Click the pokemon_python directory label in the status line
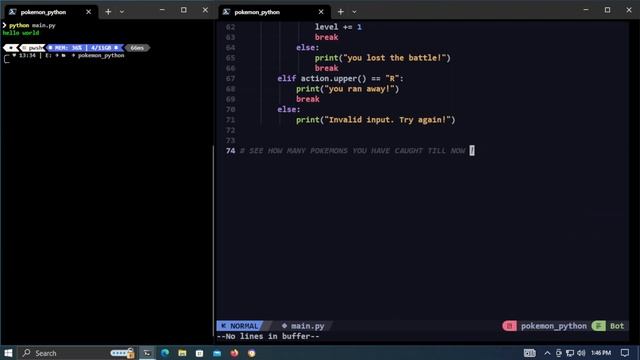The height and width of the screenshot is (360, 640). click(x=553, y=326)
